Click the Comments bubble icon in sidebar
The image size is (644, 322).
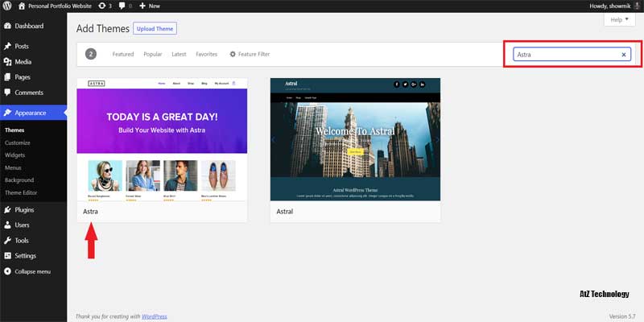click(7, 93)
